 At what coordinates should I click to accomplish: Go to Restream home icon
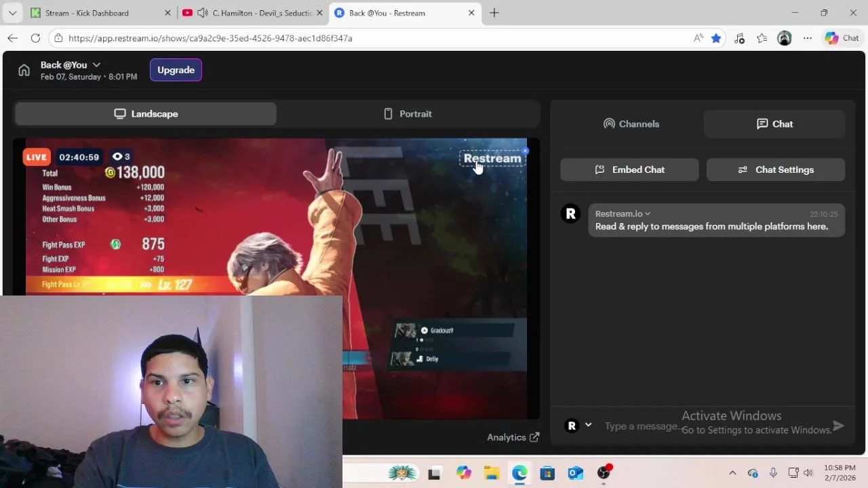(x=24, y=70)
